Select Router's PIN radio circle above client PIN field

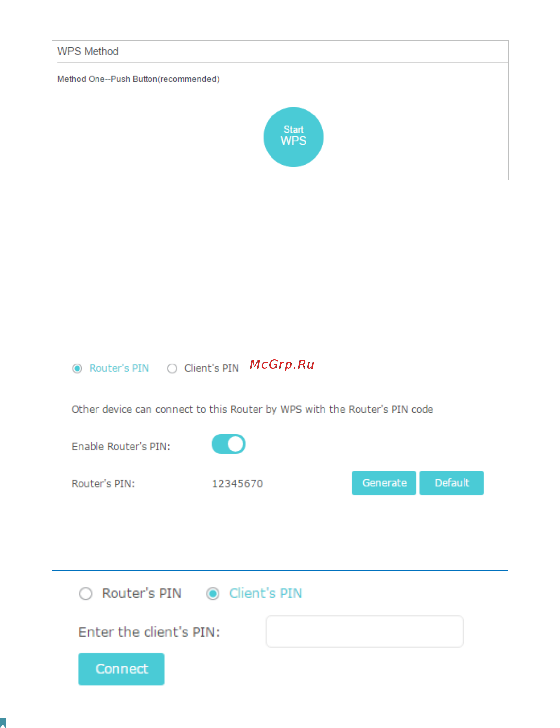click(86, 594)
